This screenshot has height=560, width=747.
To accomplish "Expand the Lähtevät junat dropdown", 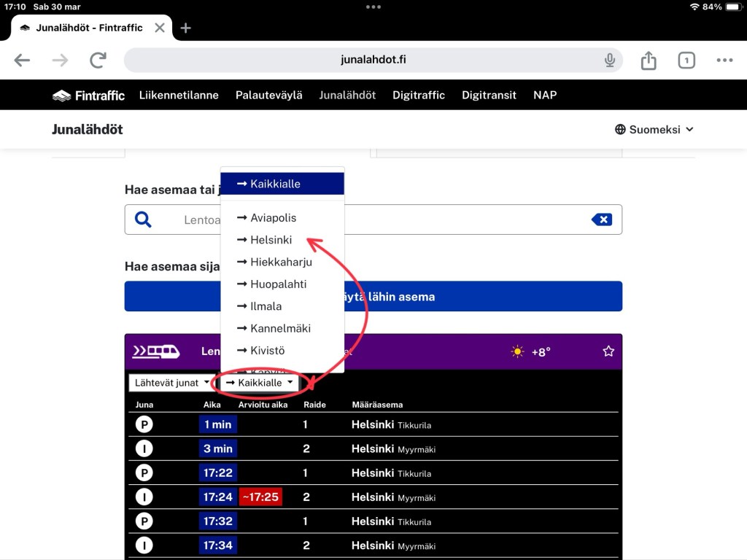I will coord(173,383).
